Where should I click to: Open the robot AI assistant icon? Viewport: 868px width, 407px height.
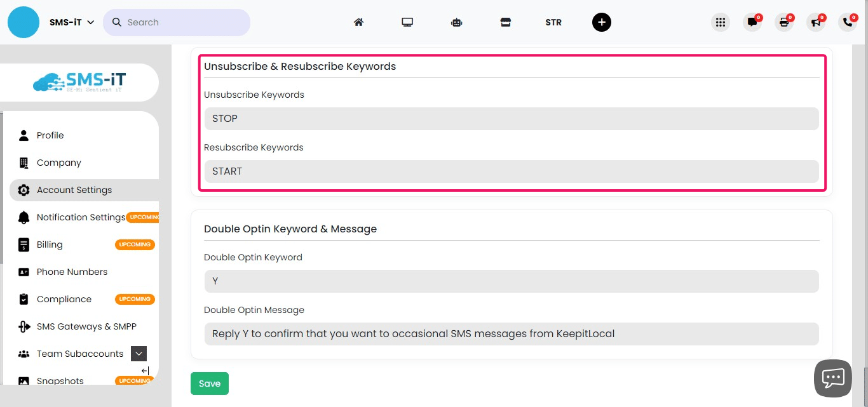[x=456, y=22]
